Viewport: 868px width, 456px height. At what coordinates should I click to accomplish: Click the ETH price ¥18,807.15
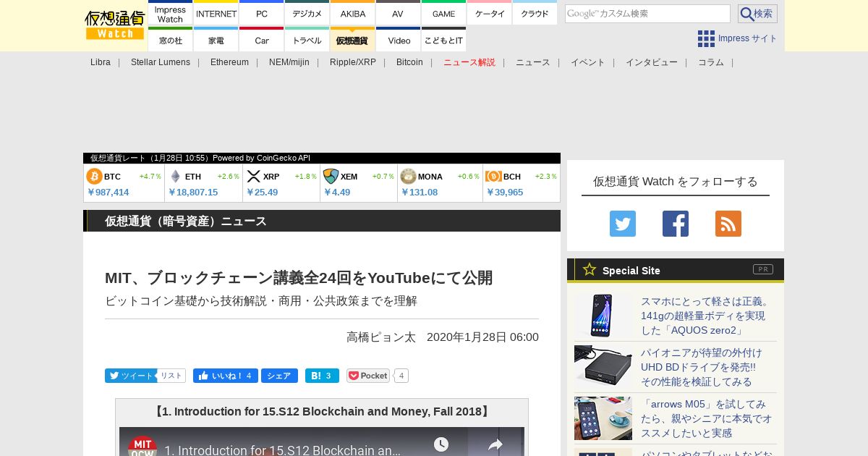coord(193,193)
